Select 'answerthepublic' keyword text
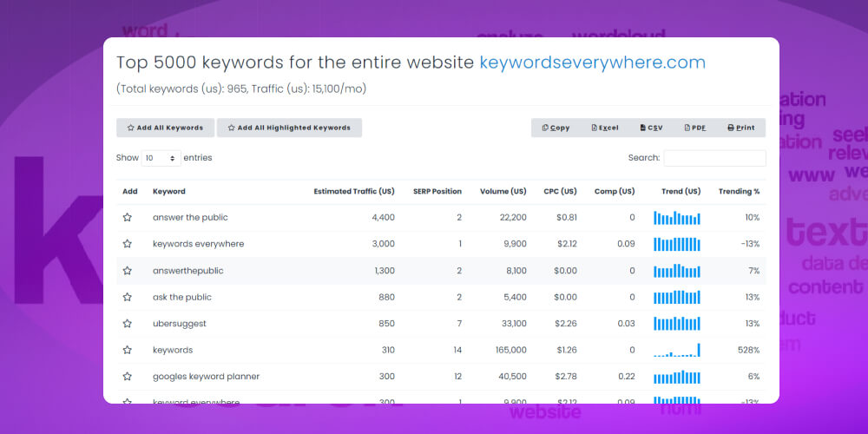Screen dimensions: 868x434 [x=187, y=271]
